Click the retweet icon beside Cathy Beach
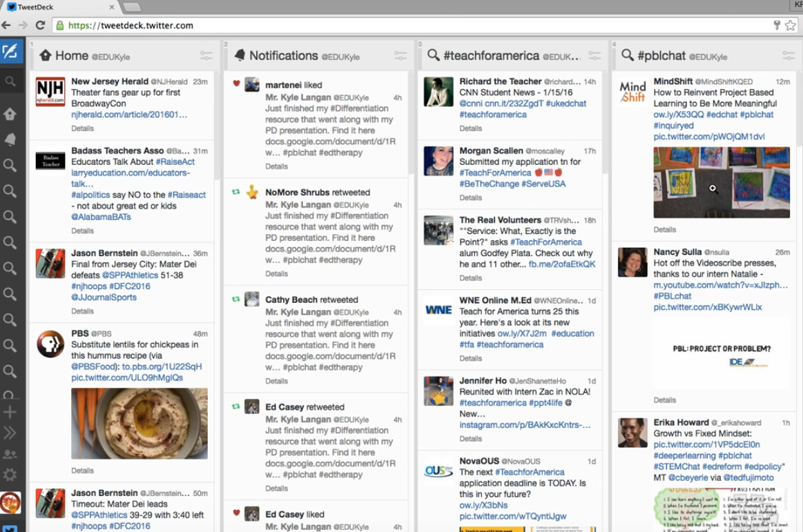803x532 pixels. (x=235, y=299)
